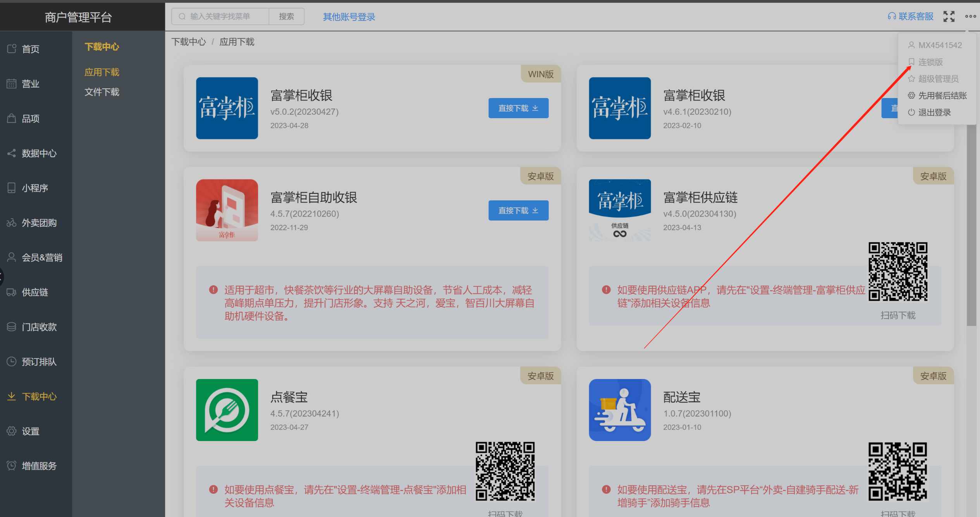Click the 配送宝 scooter app icon
This screenshot has height=517, width=980.
pyautogui.click(x=620, y=410)
